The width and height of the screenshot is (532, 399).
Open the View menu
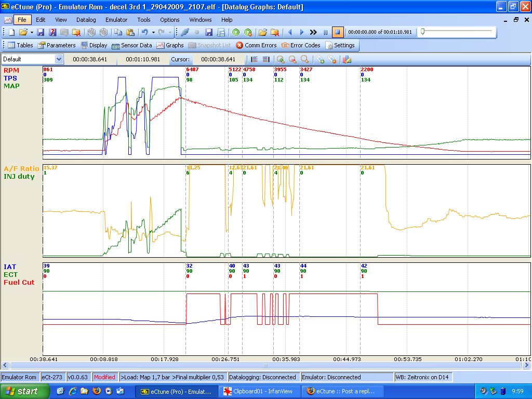[x=61, y=20]
